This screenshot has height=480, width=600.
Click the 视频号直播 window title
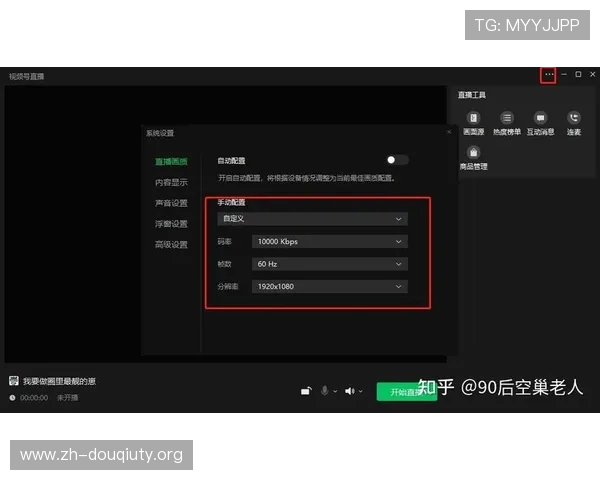[26, 76]
